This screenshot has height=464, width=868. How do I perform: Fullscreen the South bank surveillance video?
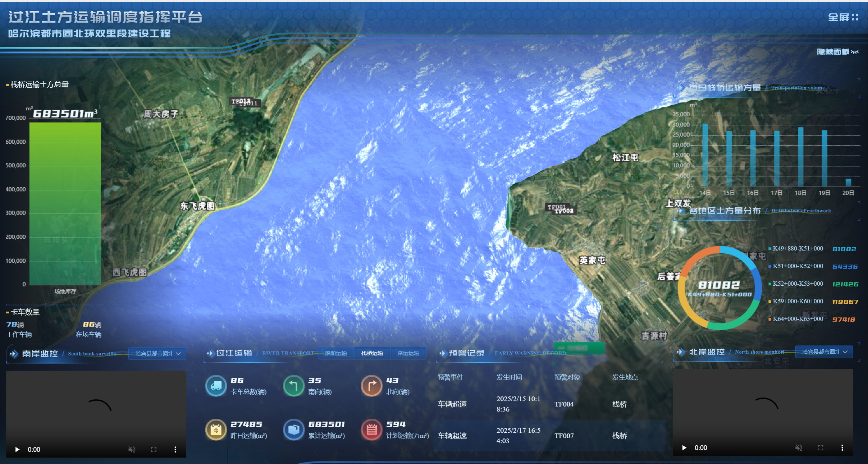154,449
